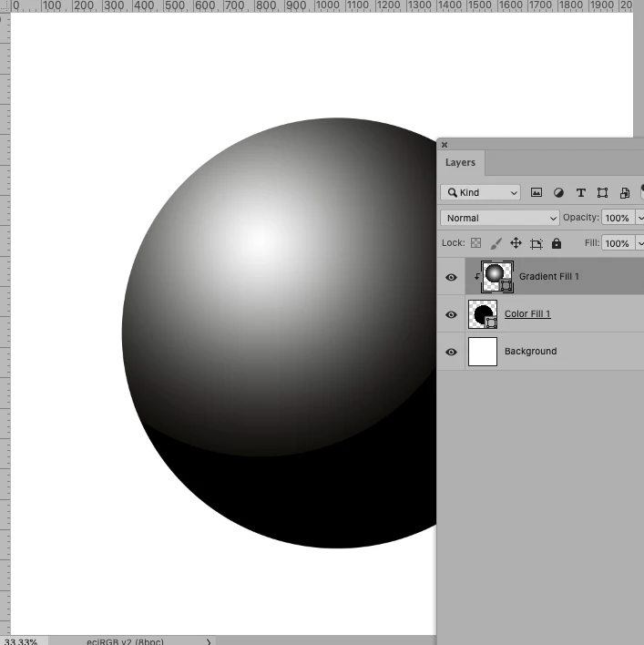
Task: Open the Fill slider arrow
Action: pyautogui.click(x=639, y=243)
